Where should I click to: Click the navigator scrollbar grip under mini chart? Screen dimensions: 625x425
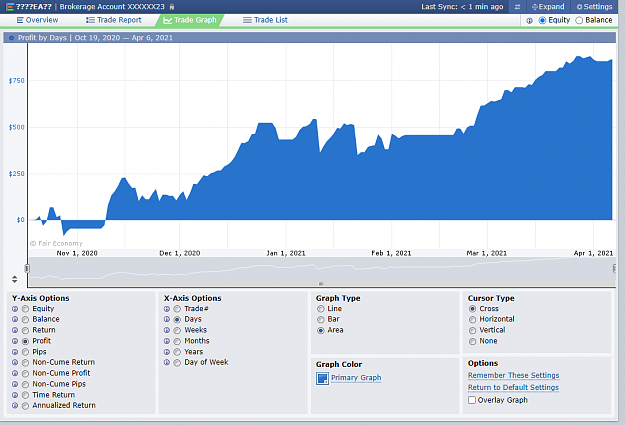coord(321,284)
